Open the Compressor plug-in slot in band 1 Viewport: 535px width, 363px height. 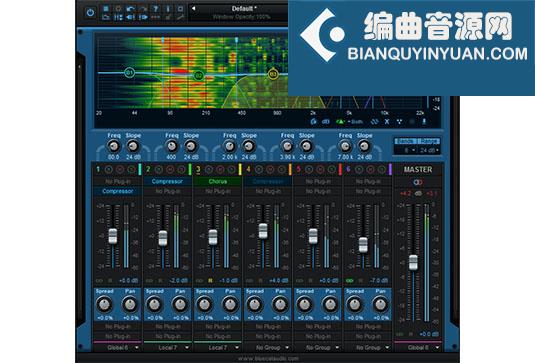(x=117, y=191)
